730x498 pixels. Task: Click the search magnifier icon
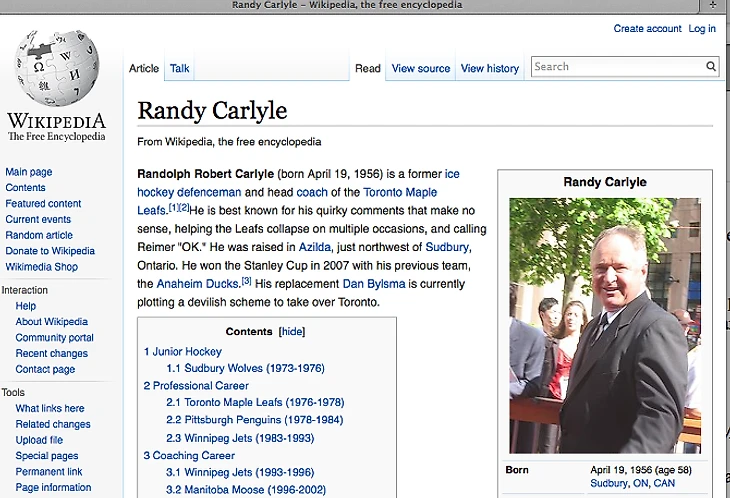pos(710,67)
